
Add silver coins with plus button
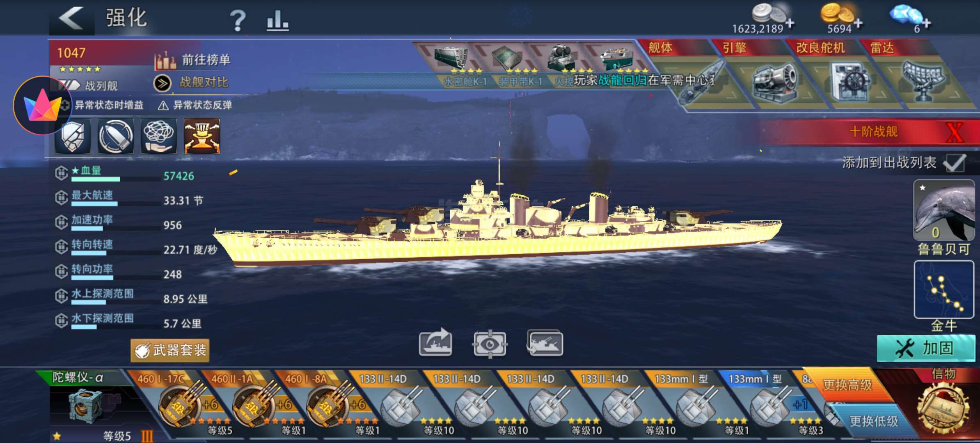click(789, 23)
